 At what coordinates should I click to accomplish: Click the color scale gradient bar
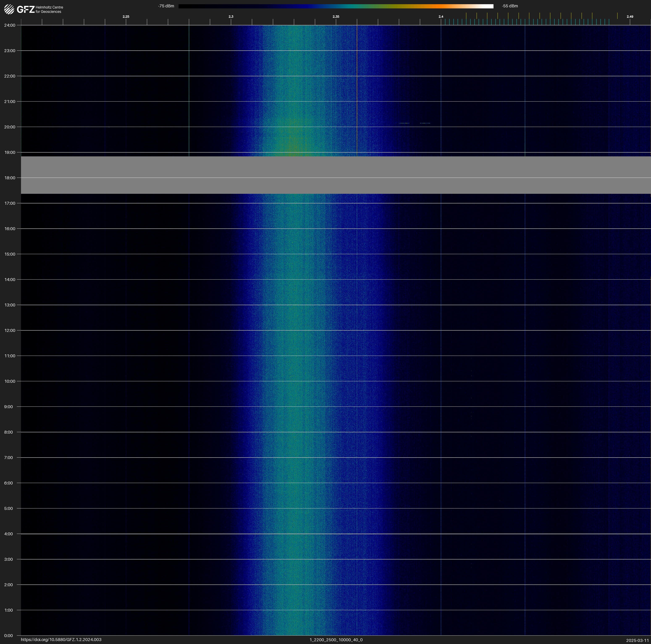coord(336,6)
